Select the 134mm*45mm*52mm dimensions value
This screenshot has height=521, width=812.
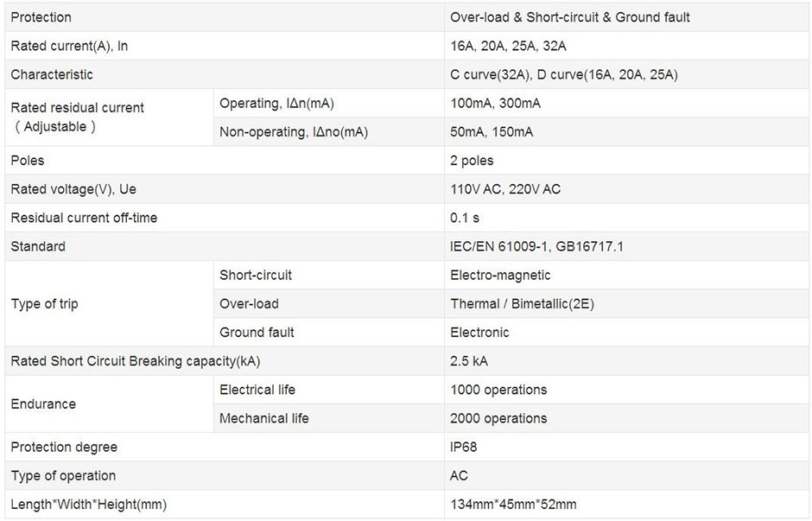513,504
